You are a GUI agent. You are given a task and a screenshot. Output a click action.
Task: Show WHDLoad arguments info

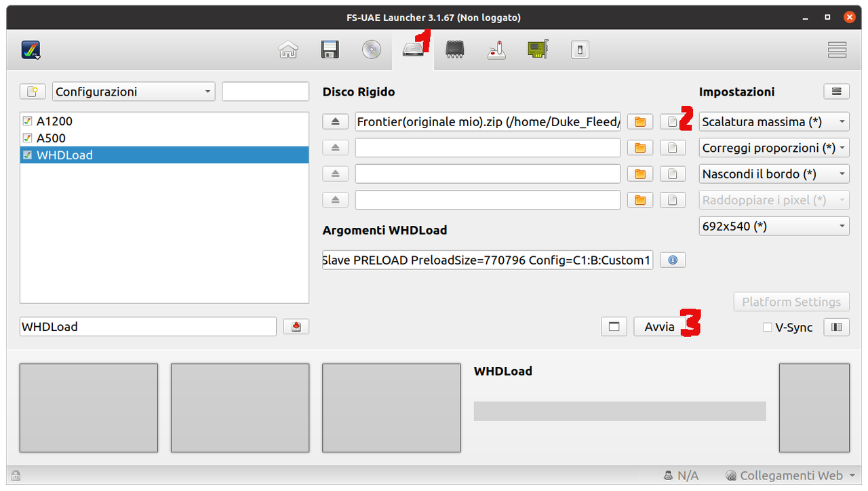[x=673, y=260]
